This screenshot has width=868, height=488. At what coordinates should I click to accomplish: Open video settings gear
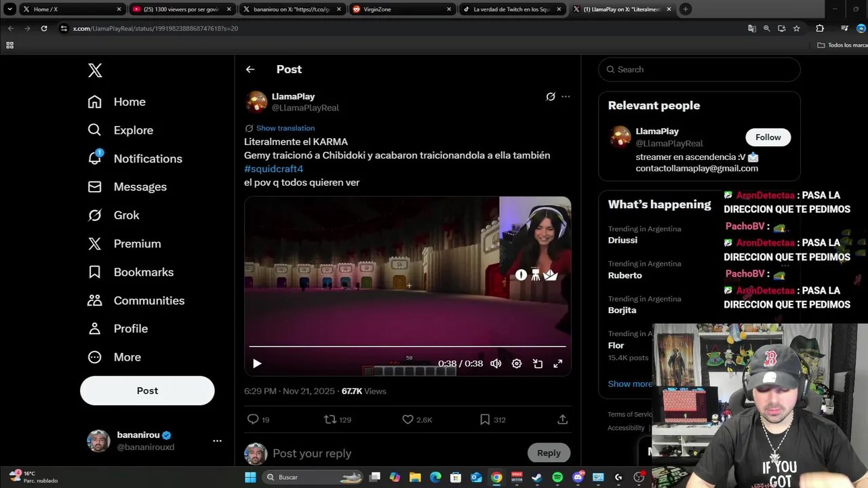517,364
